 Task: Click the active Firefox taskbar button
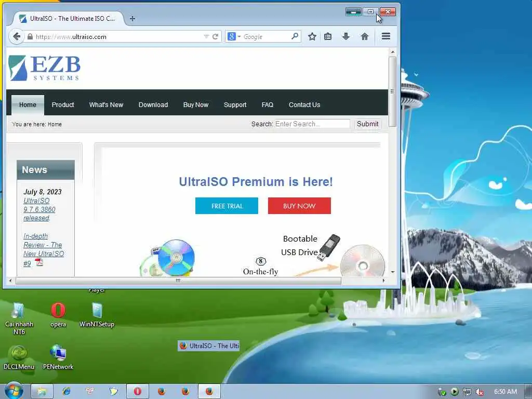click(x=209, y=391)
